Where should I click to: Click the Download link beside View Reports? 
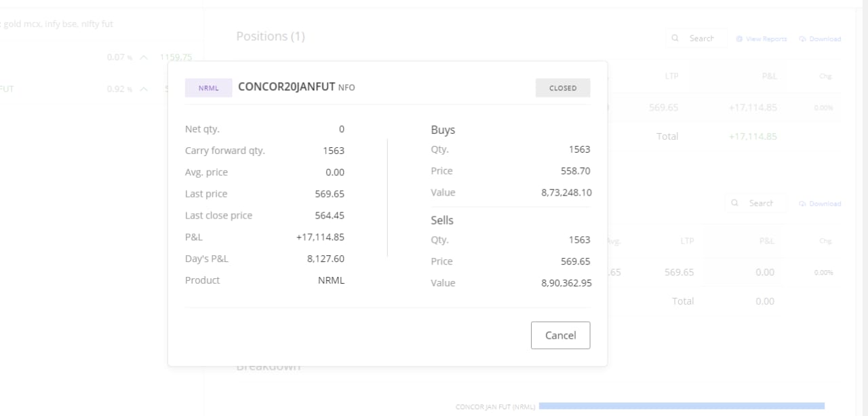coord(820,39)
